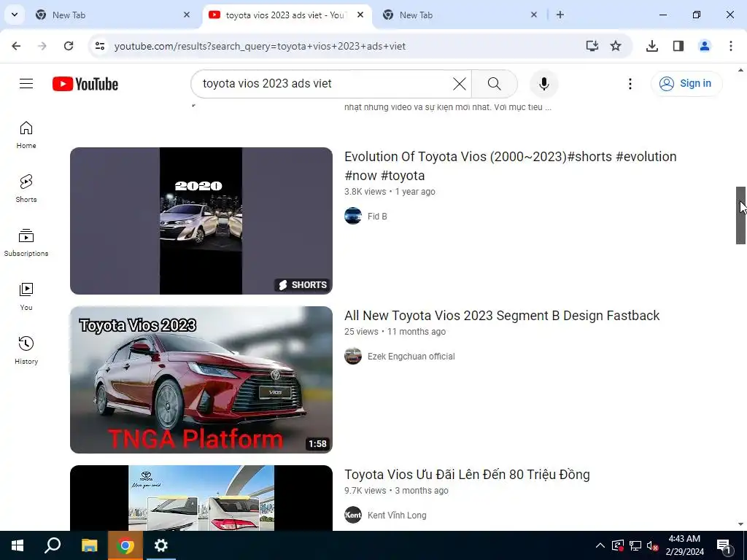Play the Kent Vĩnh Long video thumbnail
The image size is (747, 560).
pos(201,497)
